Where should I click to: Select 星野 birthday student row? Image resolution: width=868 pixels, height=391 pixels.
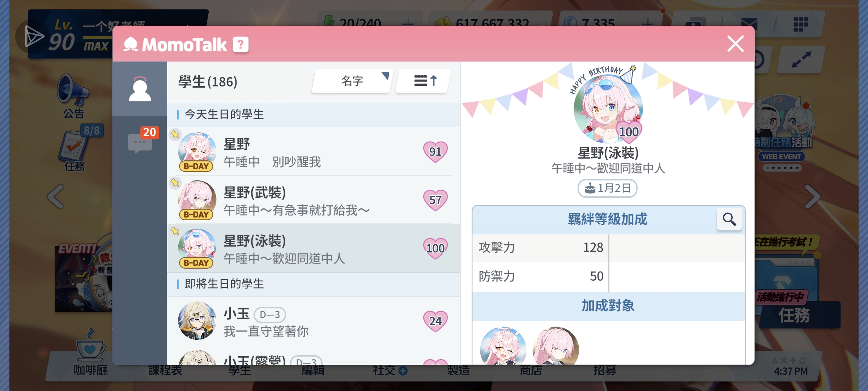point(314,151)
